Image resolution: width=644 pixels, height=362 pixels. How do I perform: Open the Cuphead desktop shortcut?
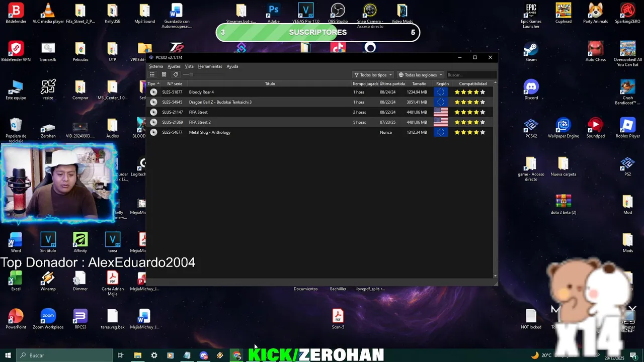tap(563, 14)
